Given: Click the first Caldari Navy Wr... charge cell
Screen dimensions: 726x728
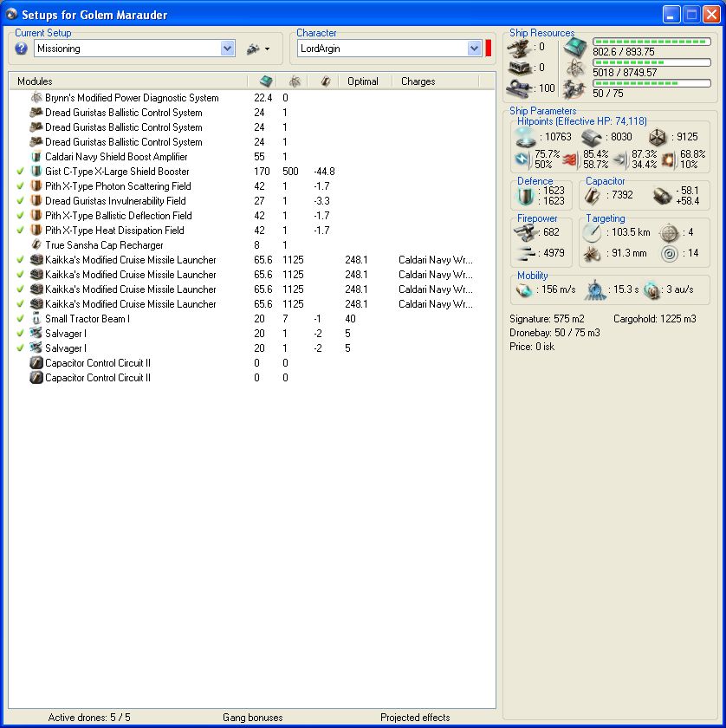Looking at the screenshot, I should pos(436,260).
